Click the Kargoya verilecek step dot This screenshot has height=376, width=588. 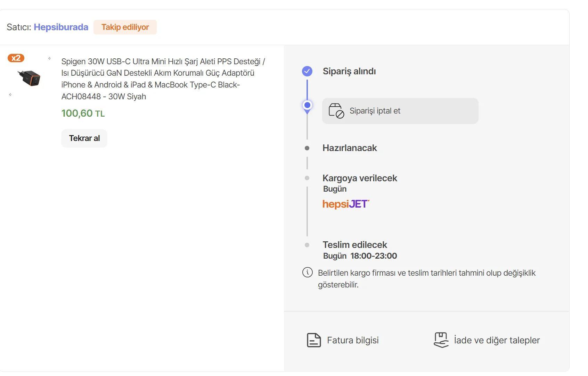point(307,178)
